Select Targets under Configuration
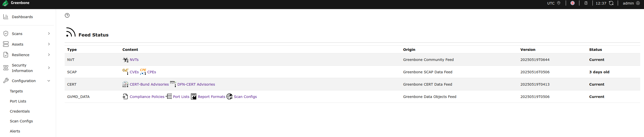 point(16,91)
